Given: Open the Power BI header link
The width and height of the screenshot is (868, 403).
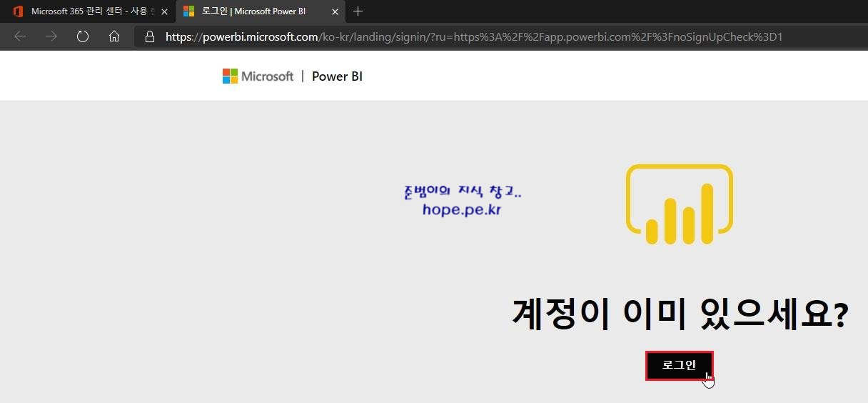Looking at the screenshot, I should [x=337, y=76].
